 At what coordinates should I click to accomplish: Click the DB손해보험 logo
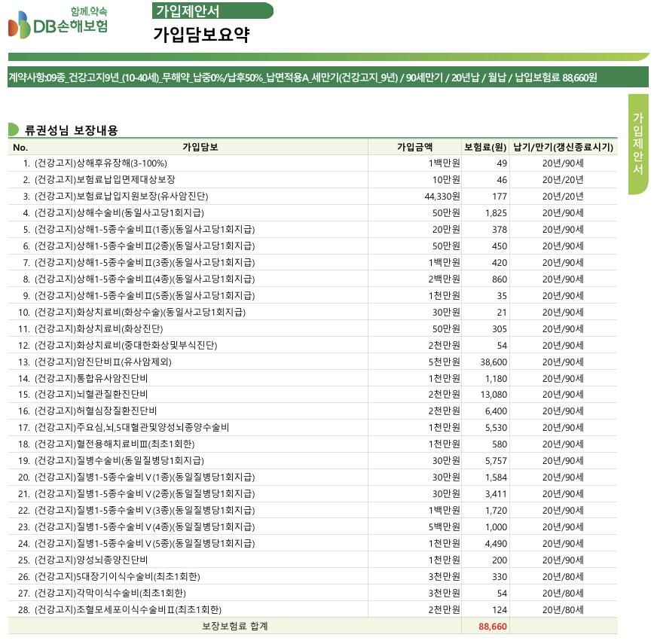click(58, 23)
